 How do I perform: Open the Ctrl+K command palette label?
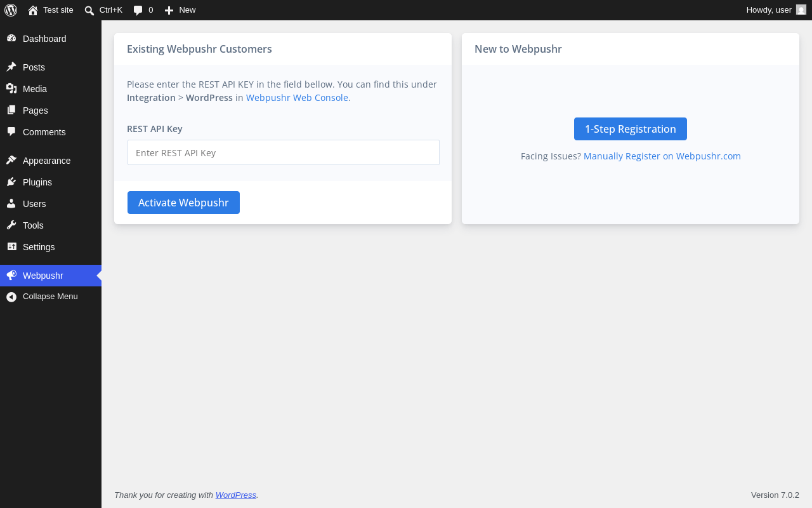[x=111, y=10]
